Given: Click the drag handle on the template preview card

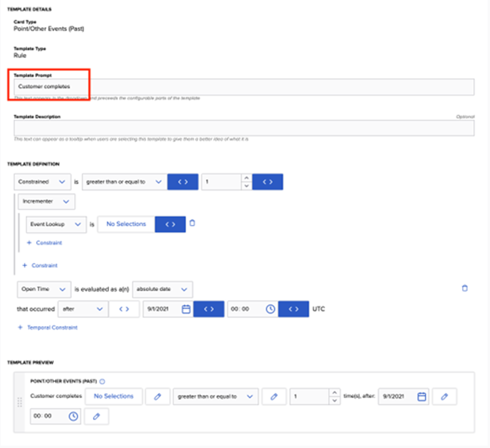Looking at the screenshot, I should click(x=19, y=402).
